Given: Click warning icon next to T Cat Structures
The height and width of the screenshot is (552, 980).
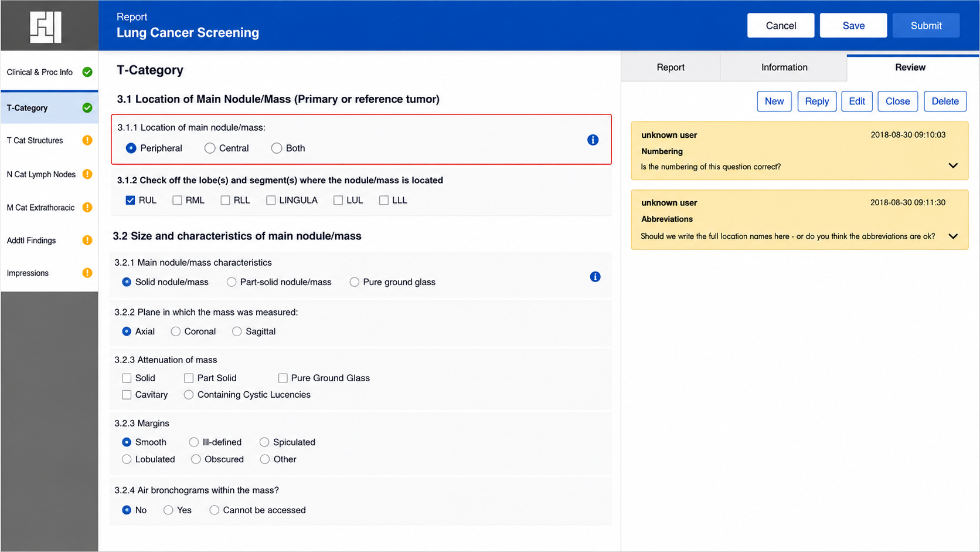Looking at the screenshot, I should [x=87, y=140].
